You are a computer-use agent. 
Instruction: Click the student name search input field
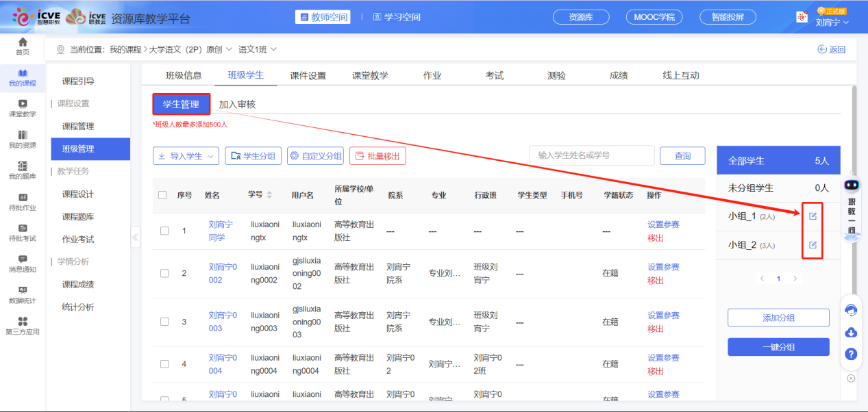point(591,155)
